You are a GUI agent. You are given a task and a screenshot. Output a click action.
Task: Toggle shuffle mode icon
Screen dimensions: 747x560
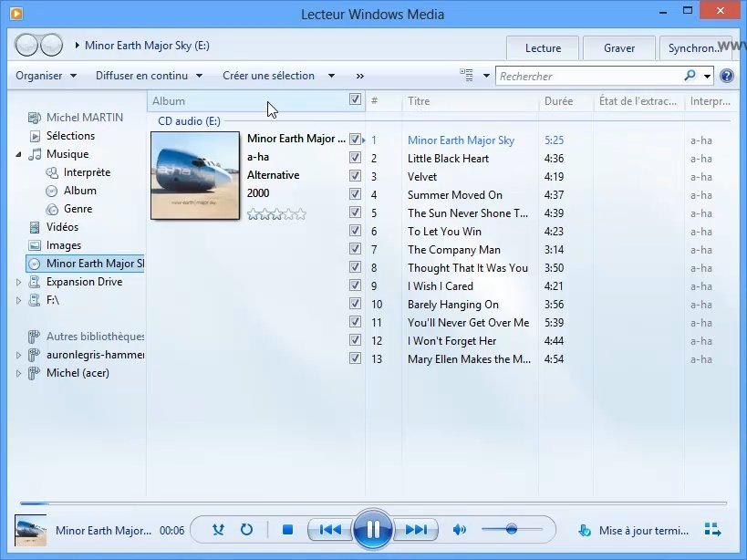click(218, 529)
